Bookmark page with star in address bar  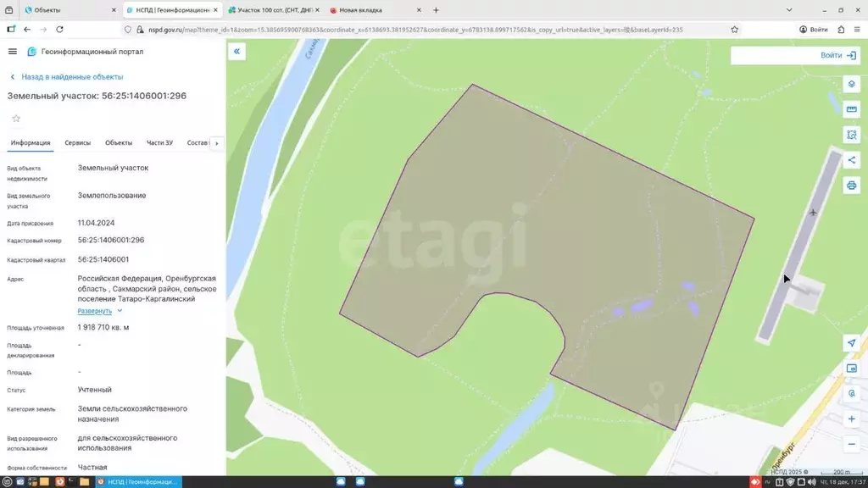pos(735,30)
